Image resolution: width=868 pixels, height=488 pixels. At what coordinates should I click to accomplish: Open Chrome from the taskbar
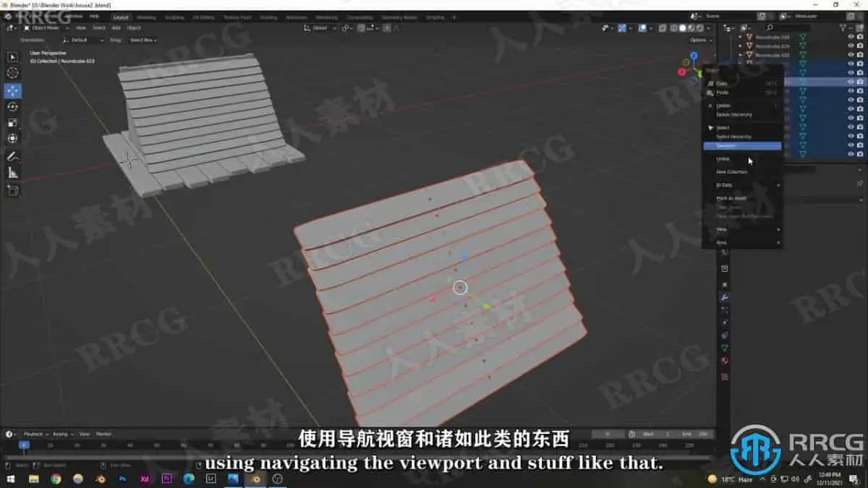(56, 479)
